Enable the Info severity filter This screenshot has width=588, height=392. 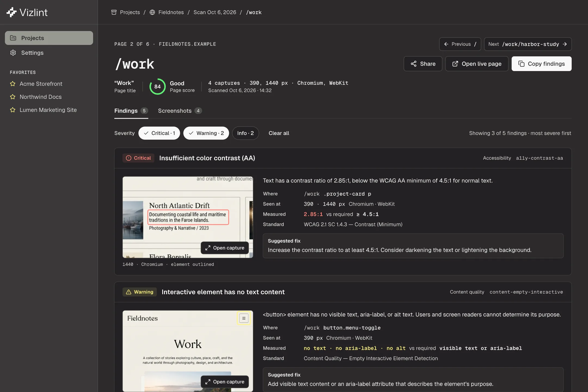(245, 133)
